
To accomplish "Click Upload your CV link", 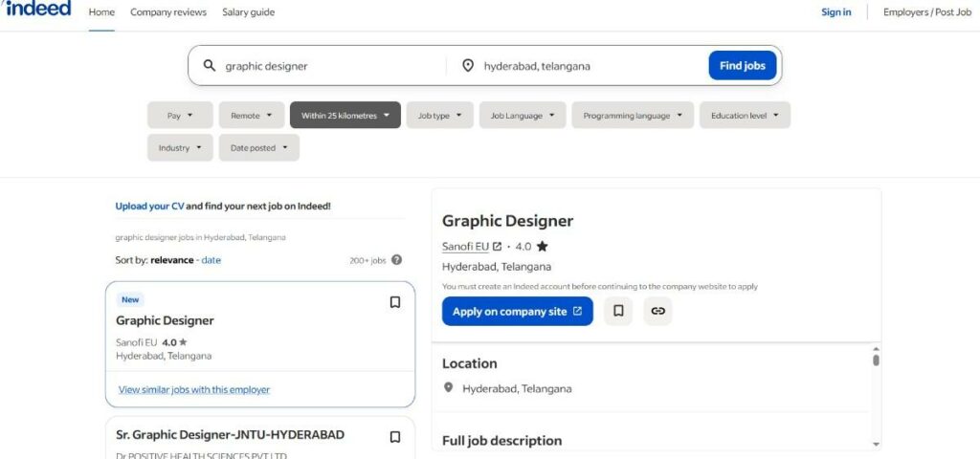I will tap(149, 207).
